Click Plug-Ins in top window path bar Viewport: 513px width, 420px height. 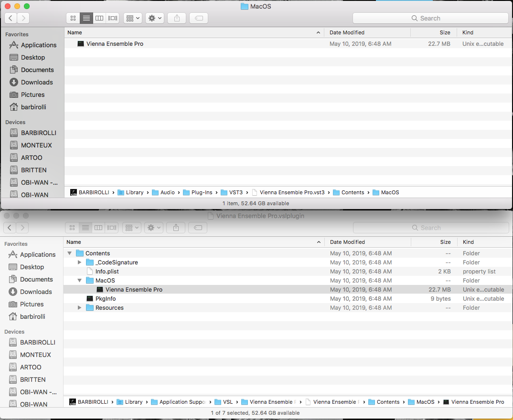point(198,192)
